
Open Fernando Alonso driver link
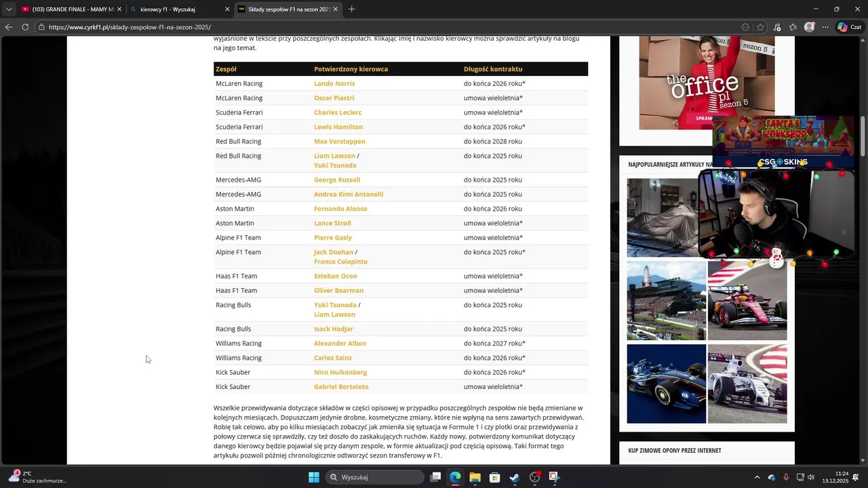[x=340, y=209]
